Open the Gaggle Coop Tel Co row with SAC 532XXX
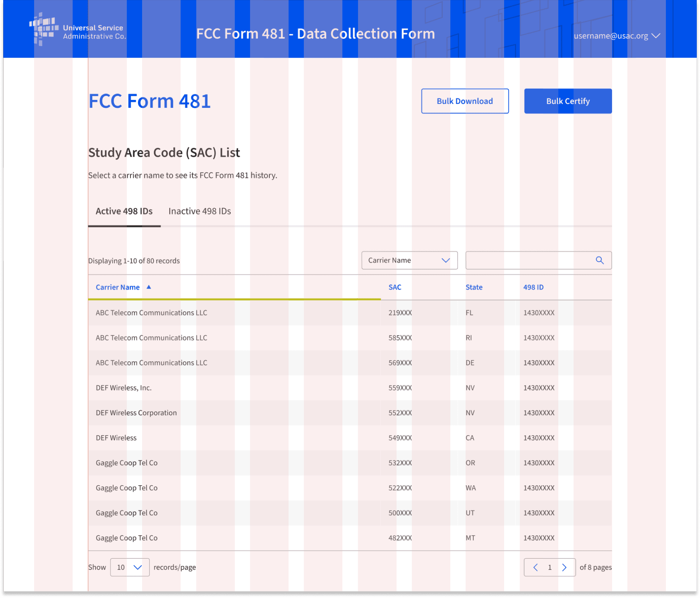 tap(350, 463)
